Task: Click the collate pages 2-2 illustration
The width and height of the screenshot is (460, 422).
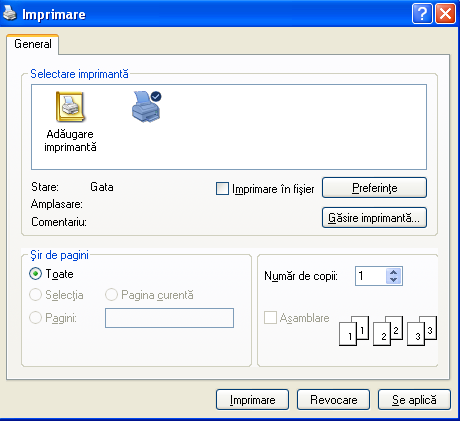Action: click(x=388, y=331)
